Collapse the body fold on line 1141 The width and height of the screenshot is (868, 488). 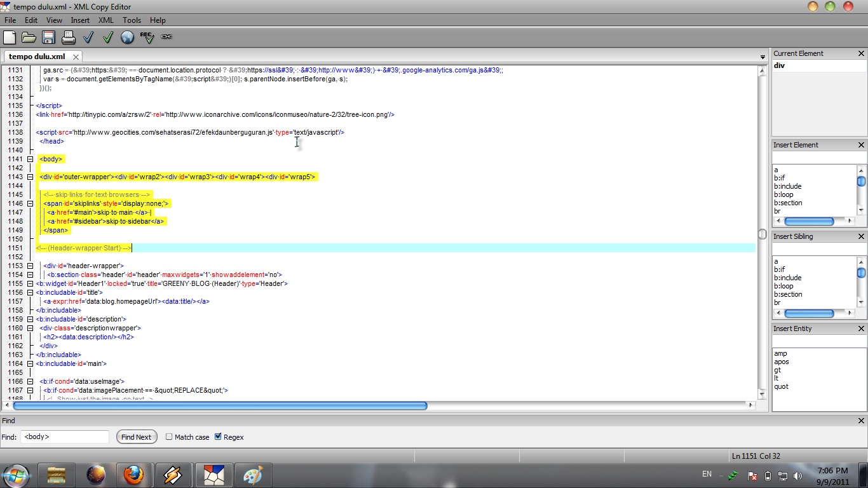pyautogui.click(x=30, y=159)
